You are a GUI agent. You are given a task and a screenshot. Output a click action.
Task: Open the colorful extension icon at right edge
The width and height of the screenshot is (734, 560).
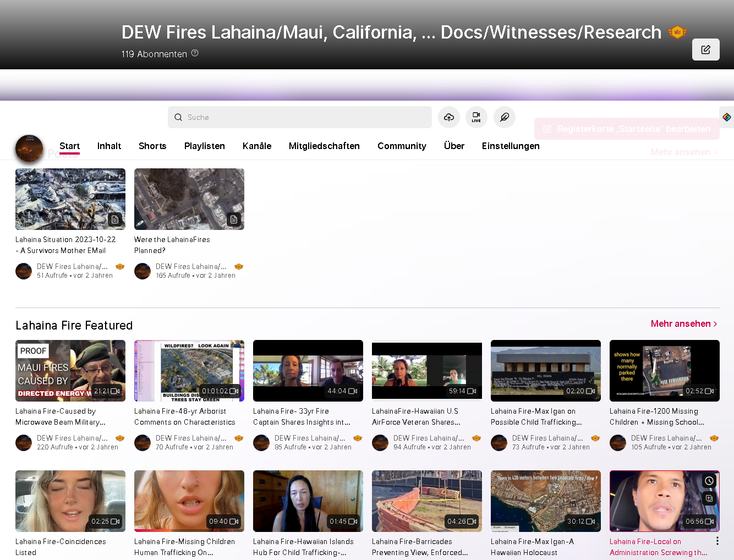(727, 117)
